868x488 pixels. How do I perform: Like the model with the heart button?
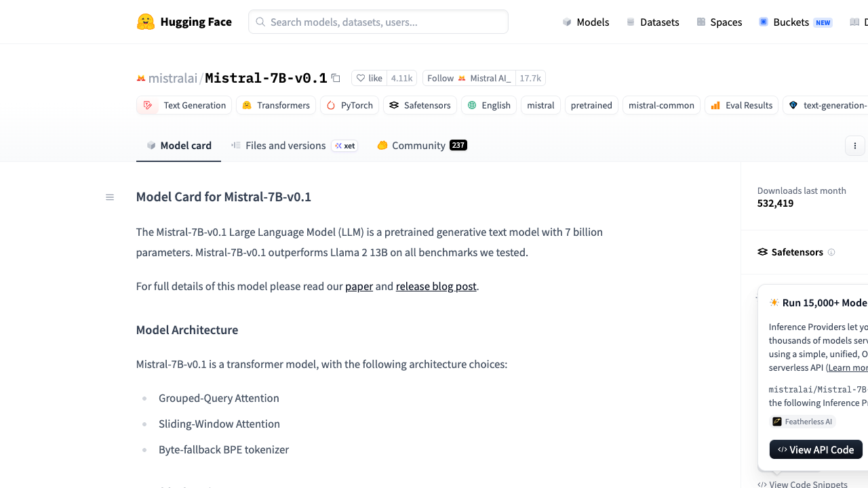[370, 78]
